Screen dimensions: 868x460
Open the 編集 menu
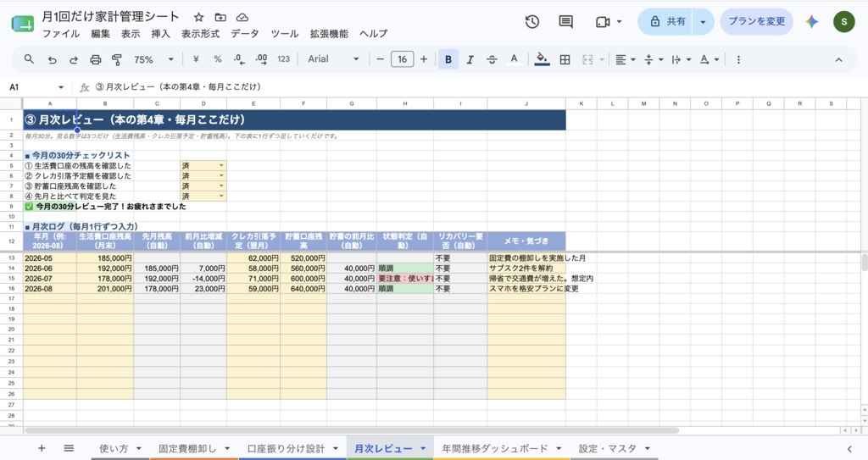100,34
